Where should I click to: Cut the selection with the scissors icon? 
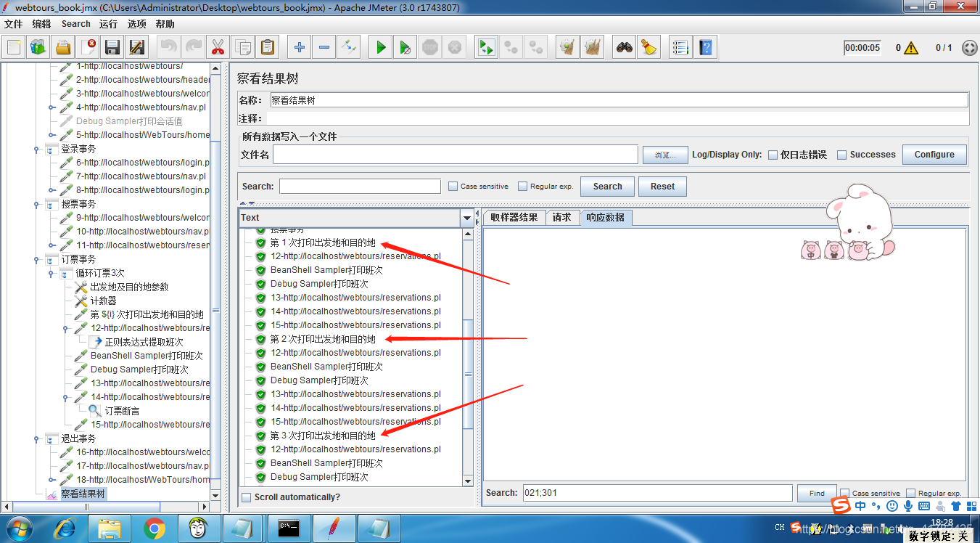(x=217, y=48)
